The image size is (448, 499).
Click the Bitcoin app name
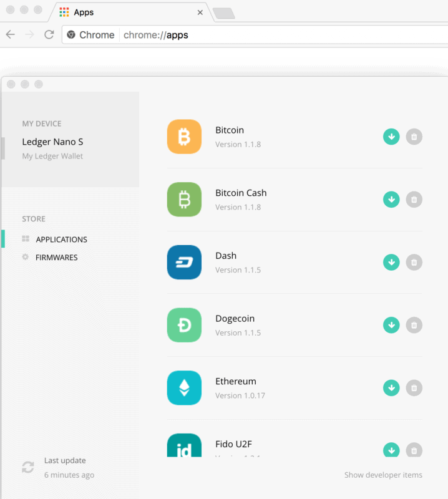pyautogui.click(x=230, y=130)
